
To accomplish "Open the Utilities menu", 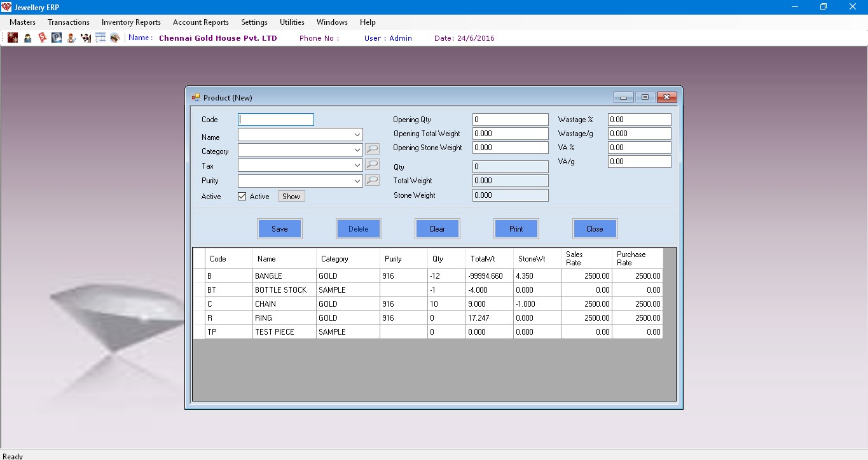I will [292, 22].
